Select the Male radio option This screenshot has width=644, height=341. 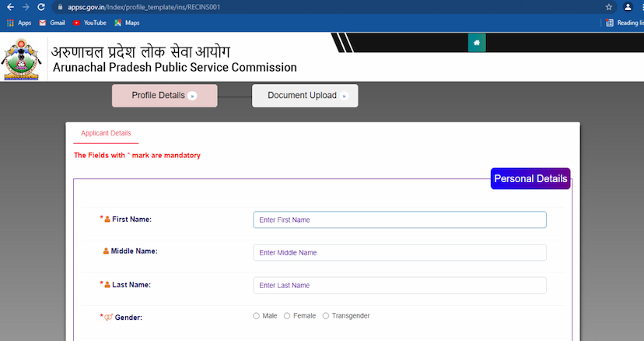tap(257, 316)
